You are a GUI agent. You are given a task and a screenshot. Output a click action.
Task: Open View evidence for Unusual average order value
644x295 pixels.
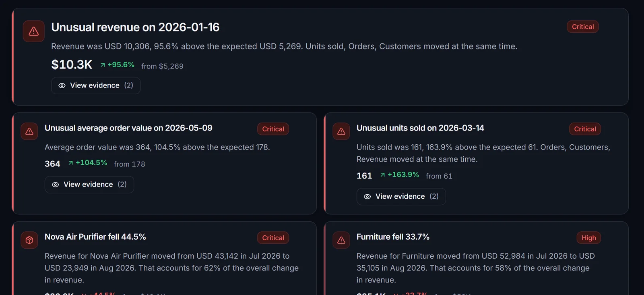(89, 185)
